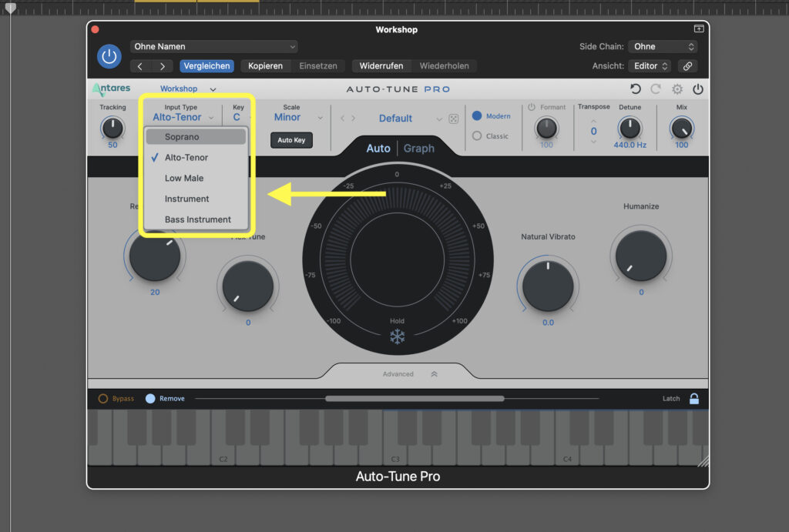Toggle the blue plugin power button
The width and height of the screenshot is (789, 532).
tap(109, 56)
